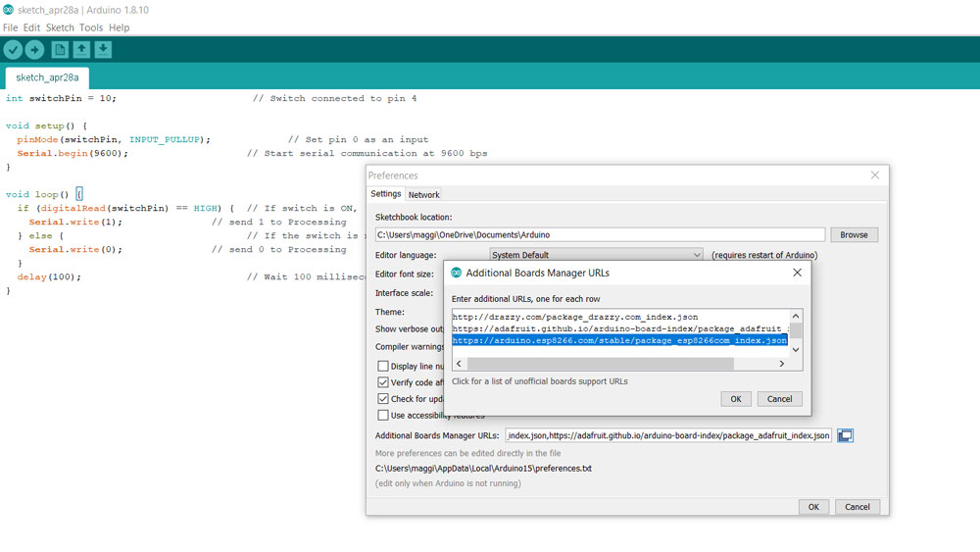Click code line 'delay(100);'
The height and width of the screenshot is (552, 980).
[x=49, y=276]
